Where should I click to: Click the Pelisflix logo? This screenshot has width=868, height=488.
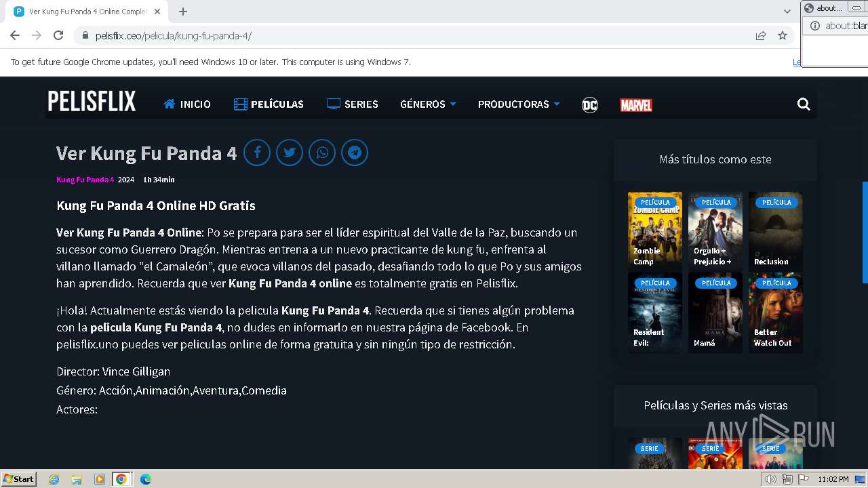92,102
